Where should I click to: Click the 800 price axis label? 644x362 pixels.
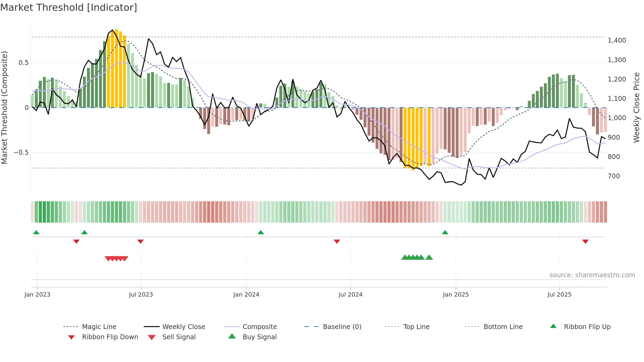(x=614, y=157)
